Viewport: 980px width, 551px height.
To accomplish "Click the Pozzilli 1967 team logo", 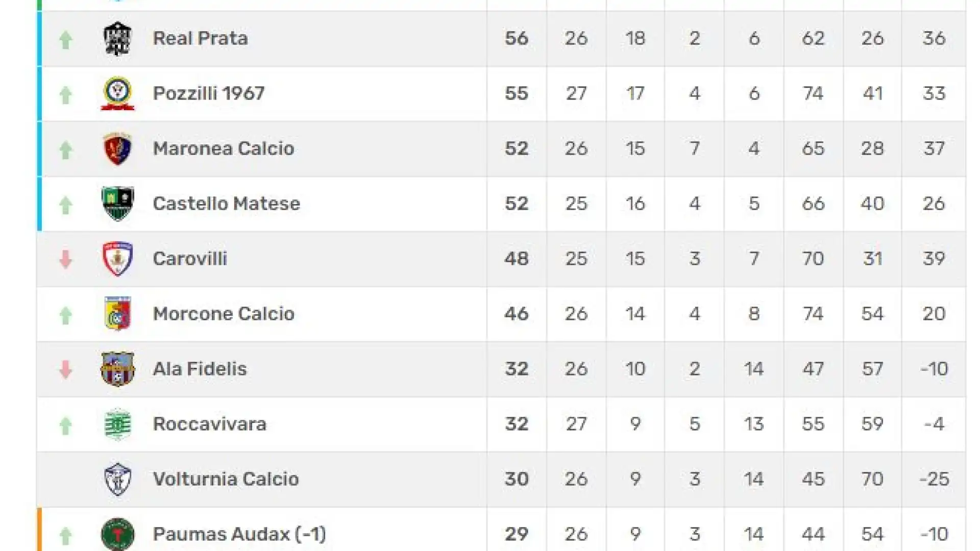I will click(x=117, y=94).
